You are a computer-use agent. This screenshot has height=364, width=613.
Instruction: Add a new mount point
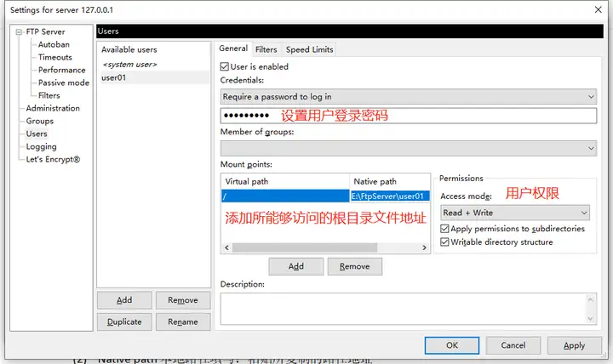pyautogui.click(x=296, y=266)
